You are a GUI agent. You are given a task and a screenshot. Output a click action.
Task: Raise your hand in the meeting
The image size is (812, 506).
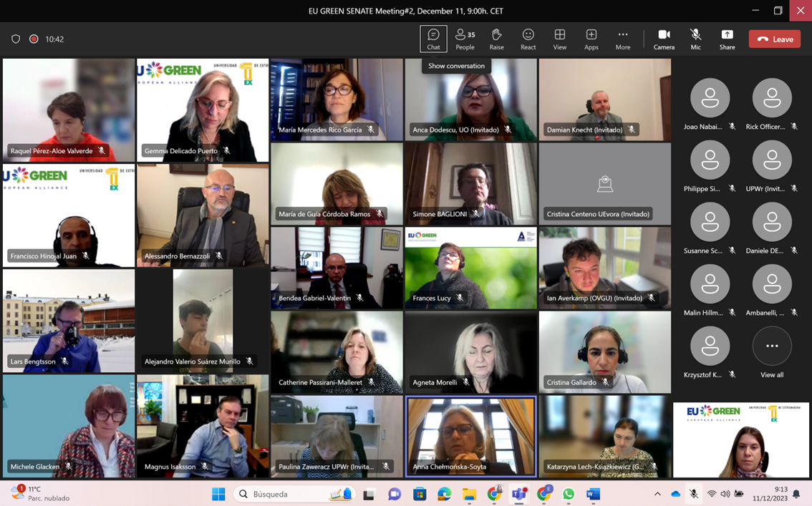[496, 39]
